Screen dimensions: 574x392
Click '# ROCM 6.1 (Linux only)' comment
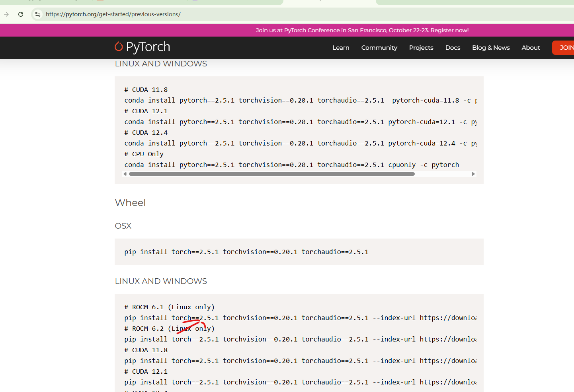(x=170, y=307)
